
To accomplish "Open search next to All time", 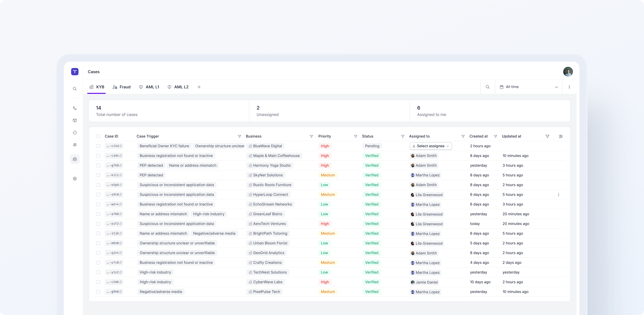I will (x=487, y=87).
